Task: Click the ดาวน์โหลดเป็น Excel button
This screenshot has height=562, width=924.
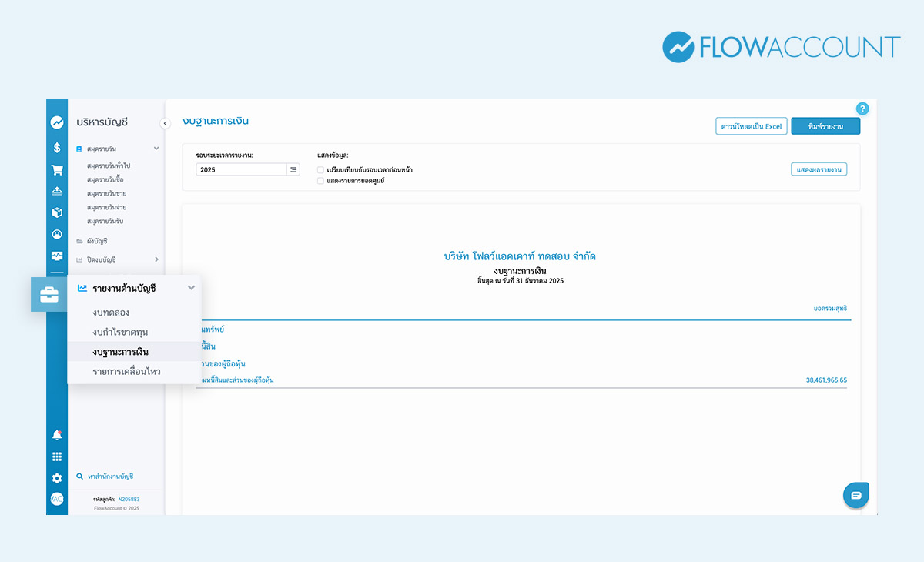Action: pos(751,126)
